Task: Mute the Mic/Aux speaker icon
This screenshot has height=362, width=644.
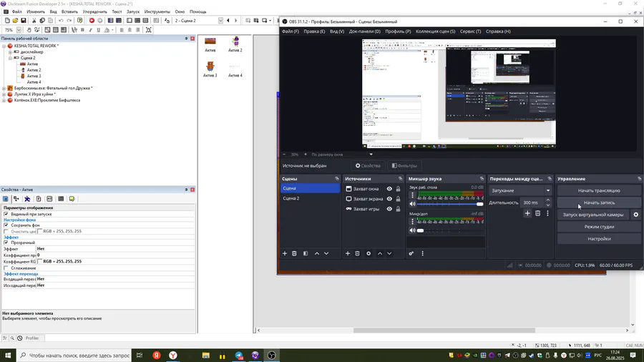Action: [x=412, y=230]
